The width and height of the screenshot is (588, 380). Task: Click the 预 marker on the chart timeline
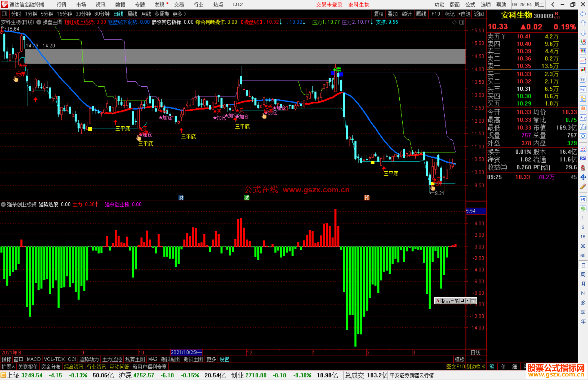coord(367,198)
